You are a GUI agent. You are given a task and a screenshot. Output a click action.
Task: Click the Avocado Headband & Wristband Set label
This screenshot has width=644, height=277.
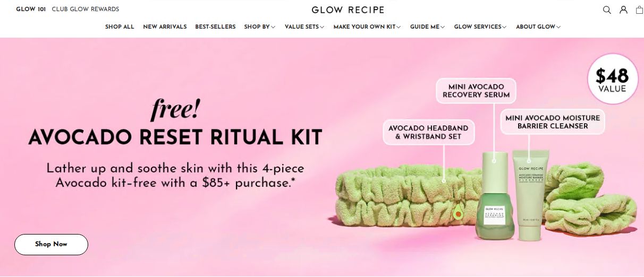[x=428, y=132]
